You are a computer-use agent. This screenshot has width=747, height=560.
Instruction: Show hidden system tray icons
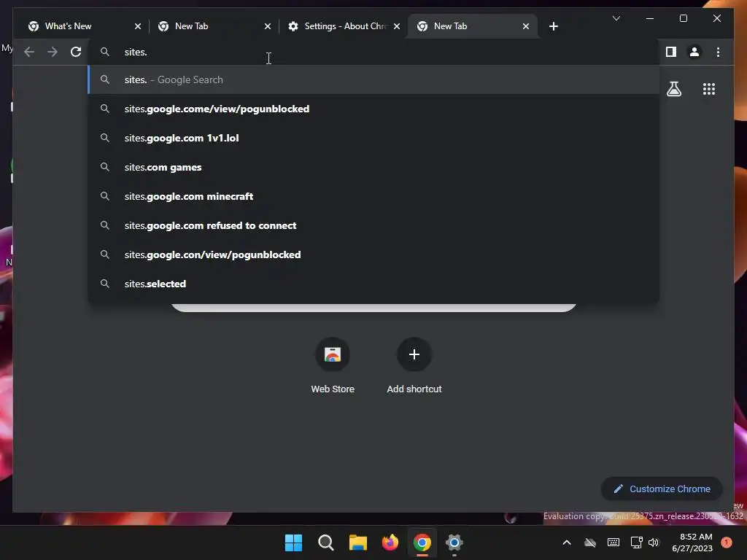click(x=566, y=542)
